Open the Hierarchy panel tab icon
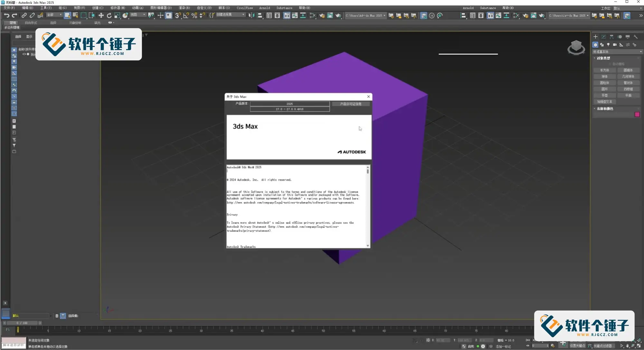This screenshot has width=644, height=350. pyautogui.click(x=611, y=37)
